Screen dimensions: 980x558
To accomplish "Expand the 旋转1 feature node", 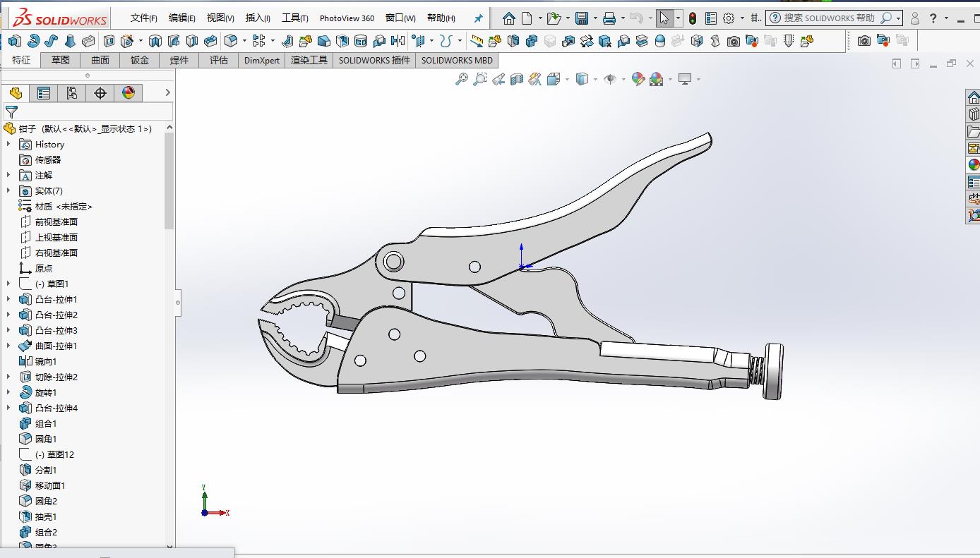I will click(8, 392).
